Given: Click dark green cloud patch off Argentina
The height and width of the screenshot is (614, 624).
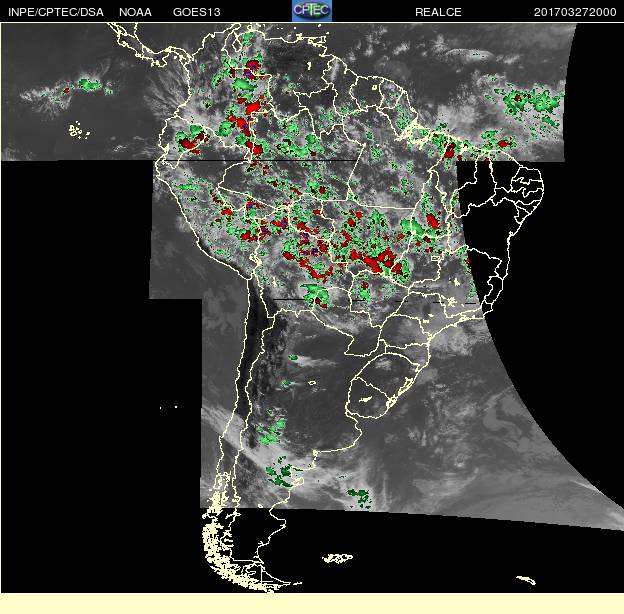Looking at the screenshot, I should tap(360, 498).
